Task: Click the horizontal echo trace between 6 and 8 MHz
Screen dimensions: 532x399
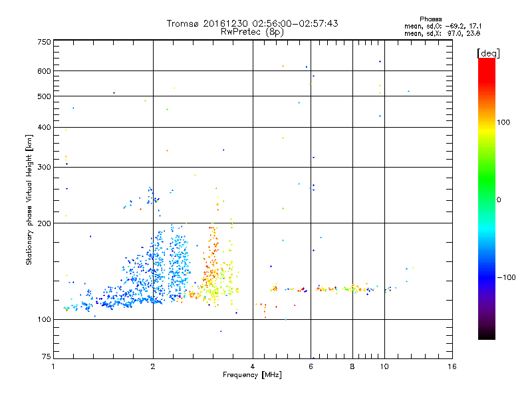Action: (334, 289)
